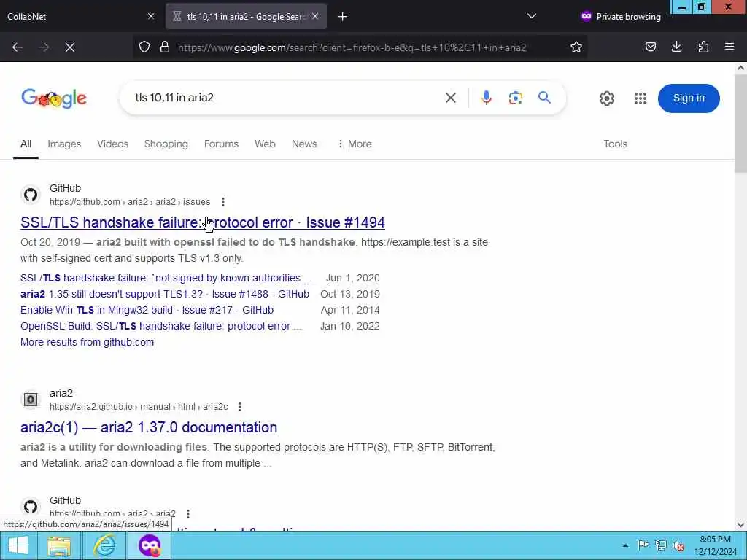Viewport: 747px width, 560px height.
Task: Switch to Images results
Action: [x=64, y=144]
